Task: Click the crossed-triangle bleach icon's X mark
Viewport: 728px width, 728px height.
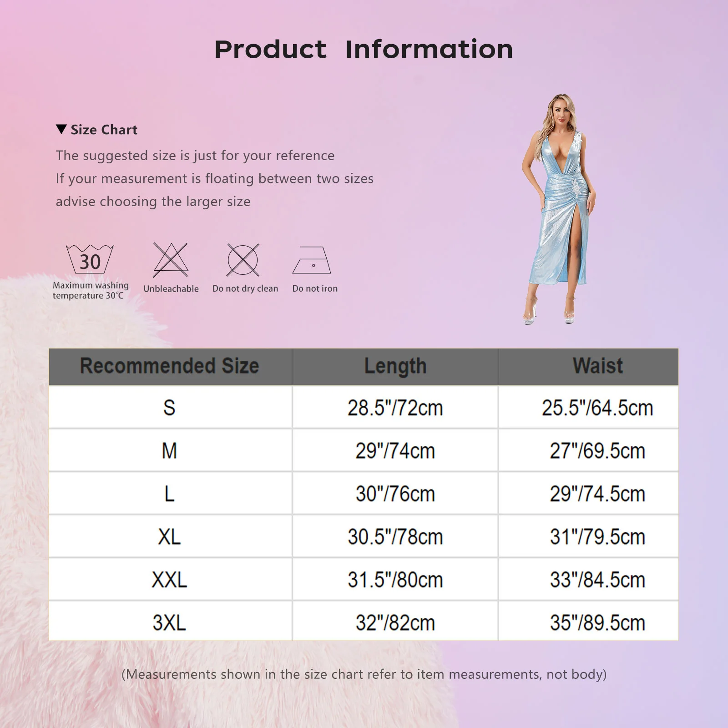Action: tap(171, 258)
